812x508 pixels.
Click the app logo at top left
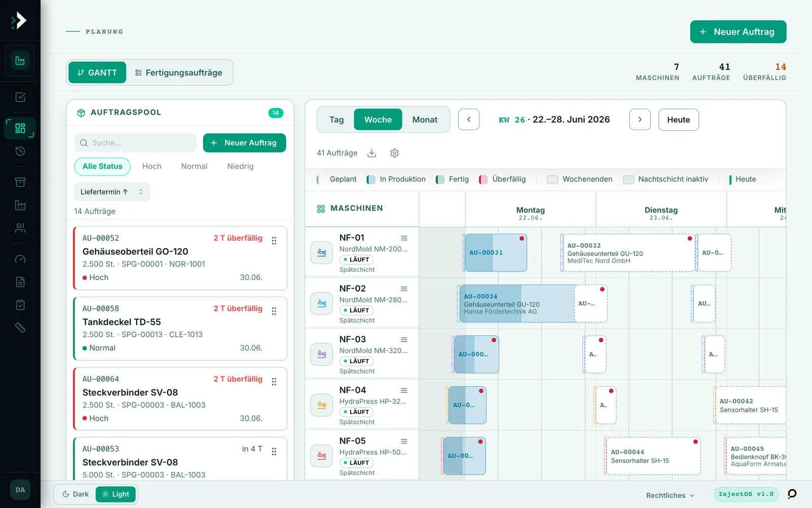click(19, 20)
